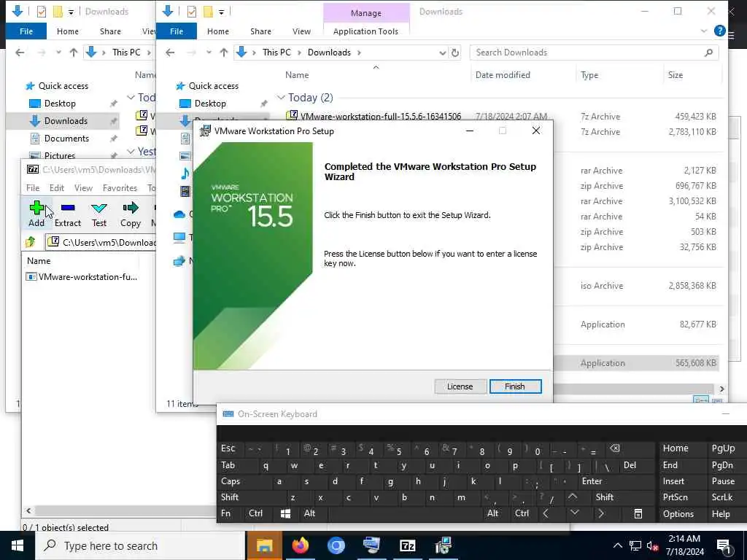Click the up-folder icon in 7-Zip address bar
The image size is (747, 560).
31,242
